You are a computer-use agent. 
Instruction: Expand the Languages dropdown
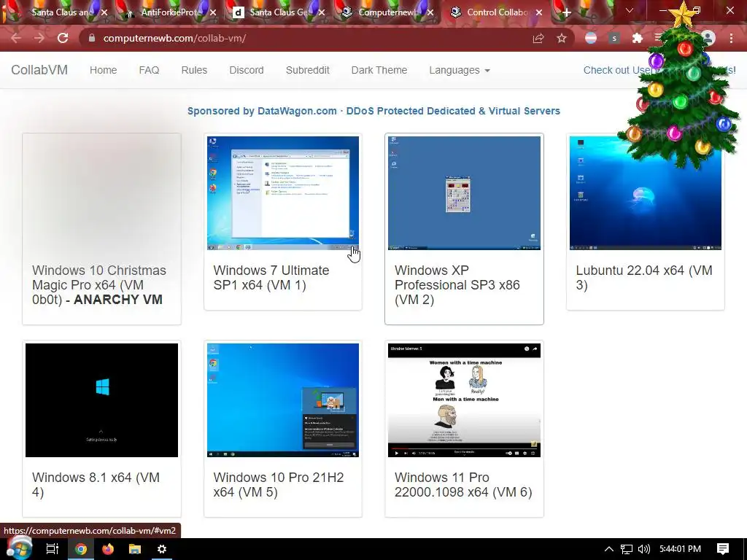(x=460, y=70)
